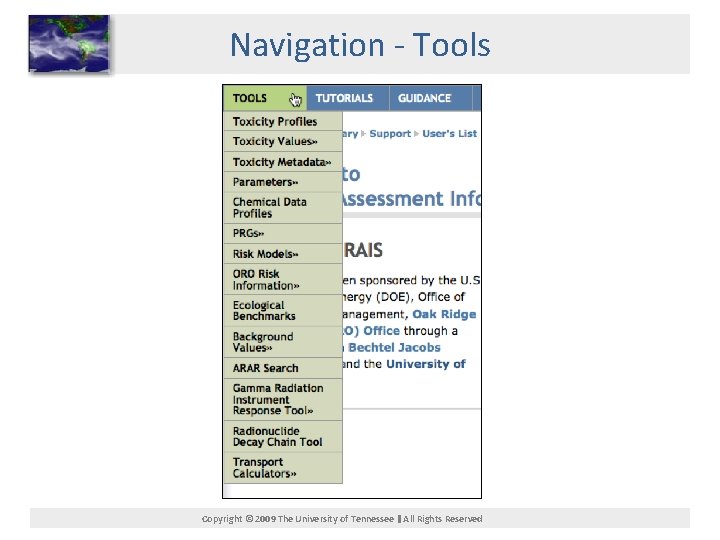Click the earth satellite logo image
The image size is (720, 540).
click(x=69, y=43)
